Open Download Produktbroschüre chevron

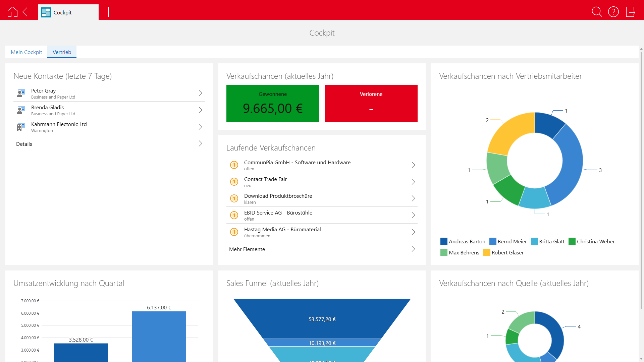coord(413,198)
